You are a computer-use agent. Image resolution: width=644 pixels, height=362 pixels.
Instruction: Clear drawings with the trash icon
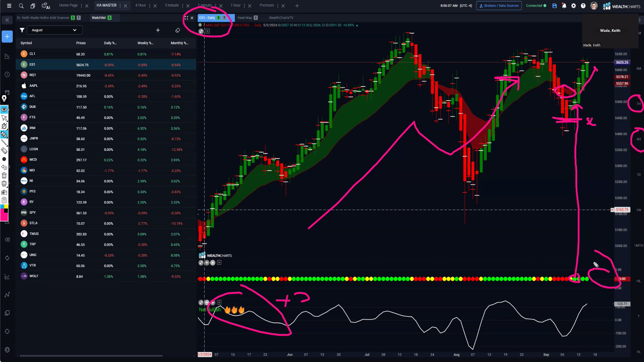pos(4,175)
